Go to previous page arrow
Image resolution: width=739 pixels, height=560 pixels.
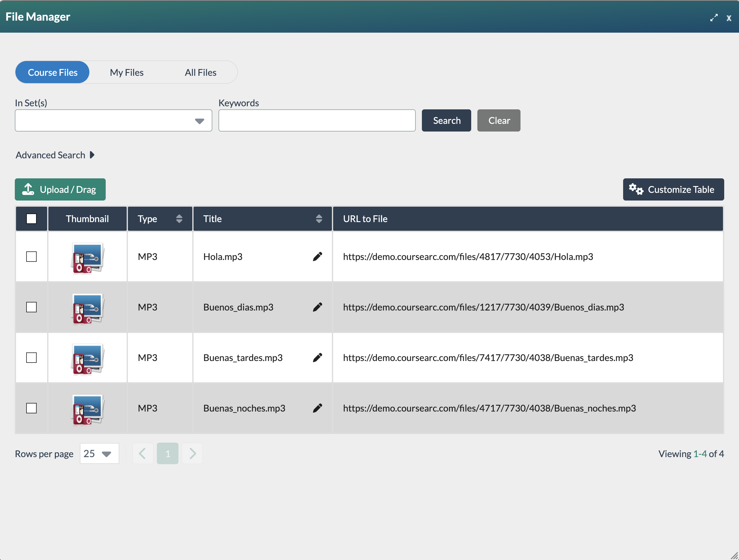(143, 453)
